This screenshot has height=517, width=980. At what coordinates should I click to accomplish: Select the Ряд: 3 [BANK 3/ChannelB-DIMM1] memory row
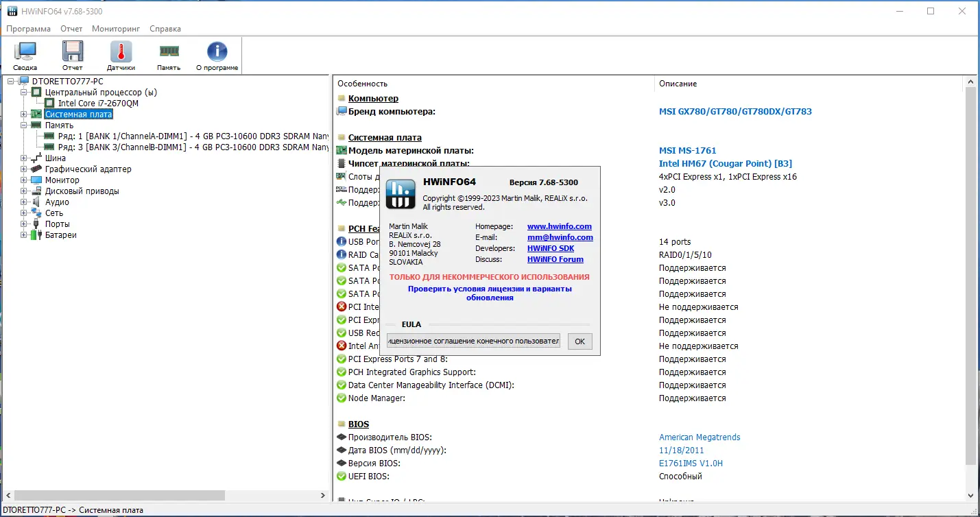193,147
